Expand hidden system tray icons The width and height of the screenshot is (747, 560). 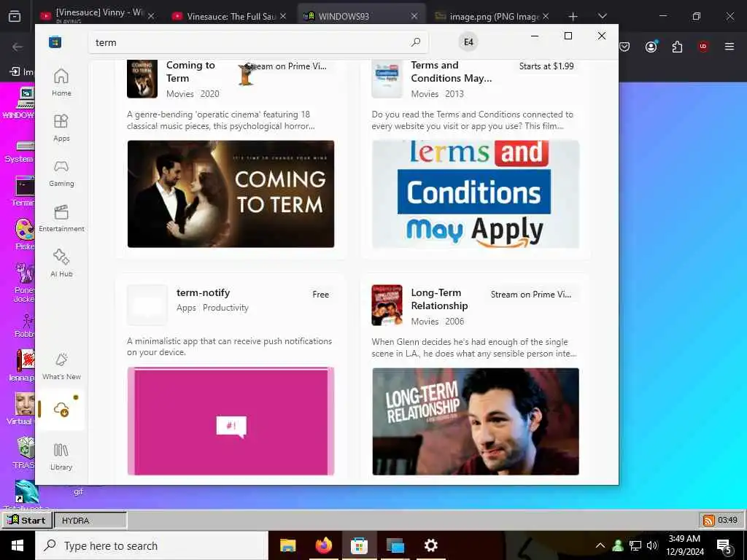point(600,545)
